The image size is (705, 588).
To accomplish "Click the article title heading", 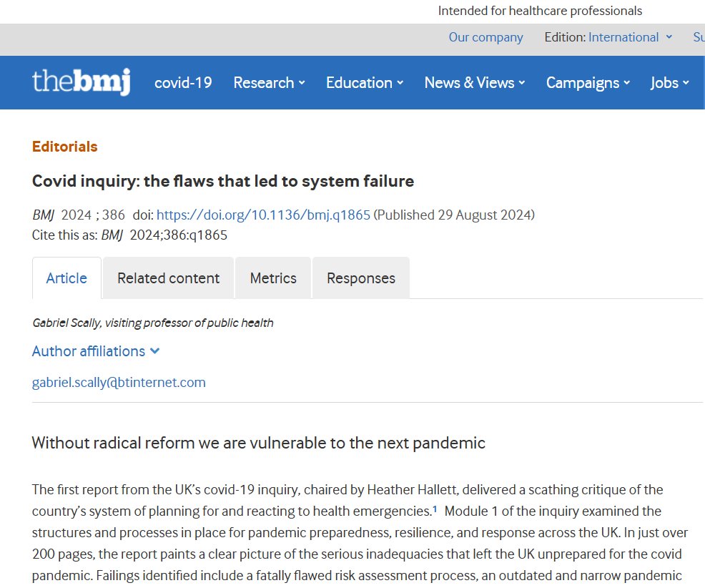I will pyautogui.click(x=223, y=181).
